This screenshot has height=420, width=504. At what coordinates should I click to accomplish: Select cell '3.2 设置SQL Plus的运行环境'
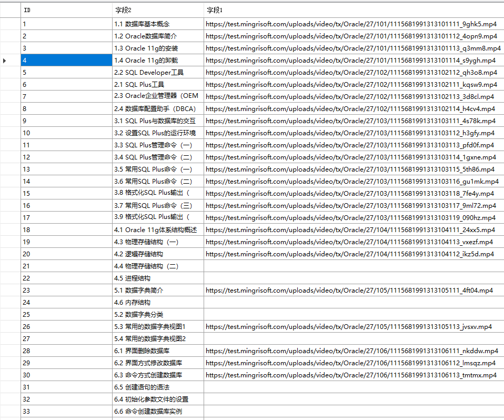158,133
